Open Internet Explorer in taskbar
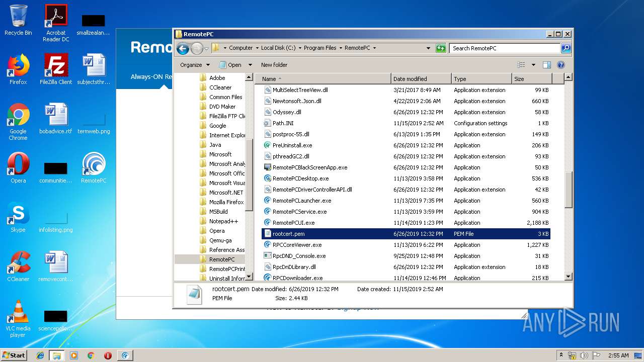The height and width of the screenshot is (362, 644). 40,355
